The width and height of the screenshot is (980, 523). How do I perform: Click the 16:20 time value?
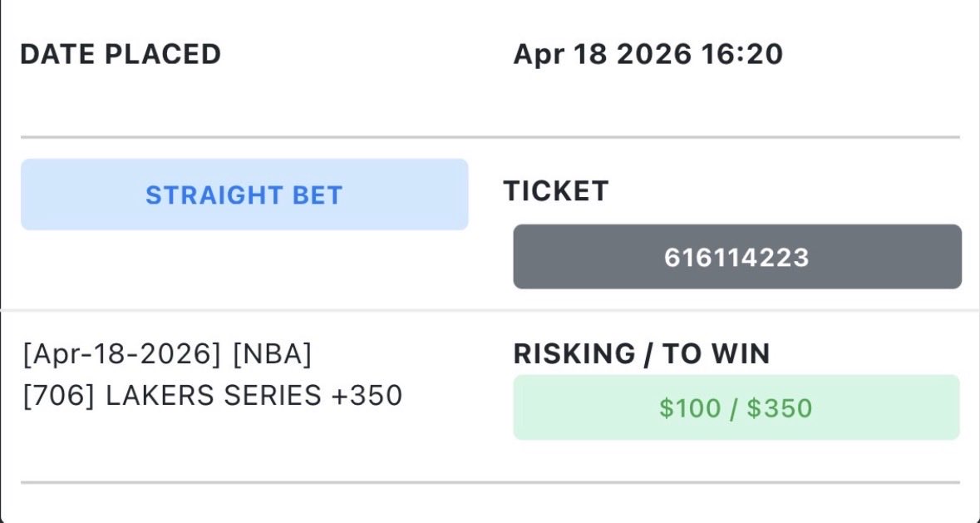pyautogui.click(x=742, y=54)
